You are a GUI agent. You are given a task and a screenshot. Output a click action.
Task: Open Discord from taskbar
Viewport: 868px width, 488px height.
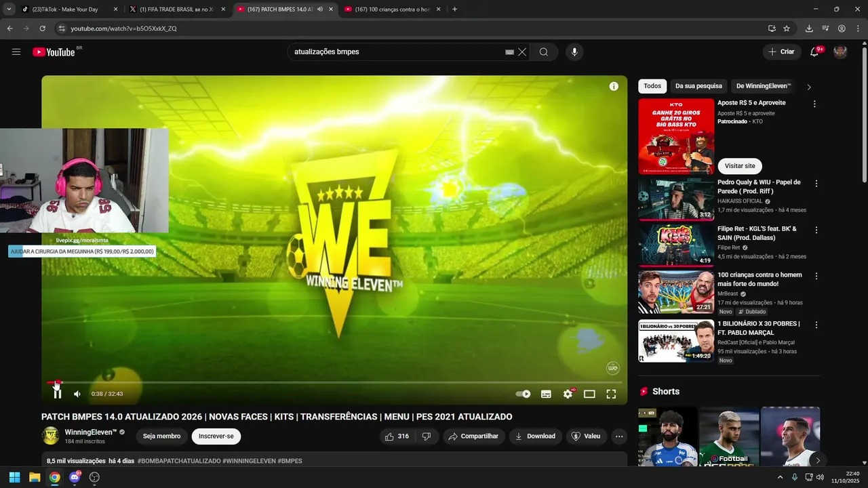click(75, 477)
